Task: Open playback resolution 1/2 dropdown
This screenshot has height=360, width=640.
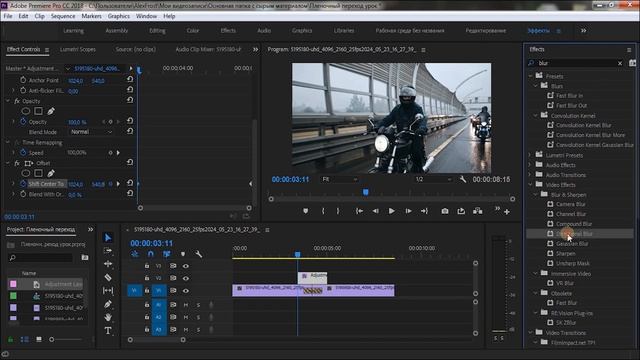Action: point(433,179)
